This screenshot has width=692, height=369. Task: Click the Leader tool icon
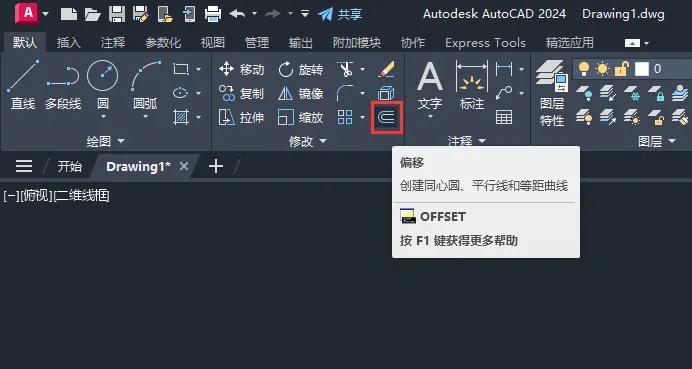(x=504, y=93)
